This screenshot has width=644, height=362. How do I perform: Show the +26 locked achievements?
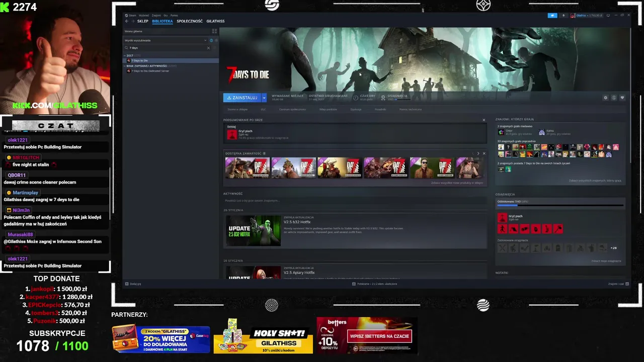(x=613, y=248)
